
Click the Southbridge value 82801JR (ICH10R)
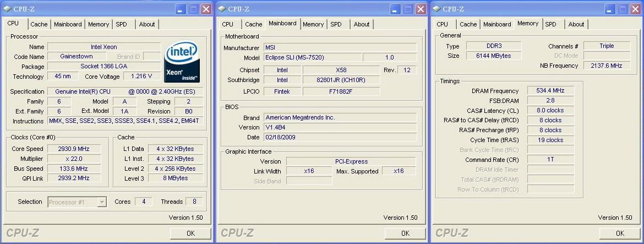tap(341, 80)
